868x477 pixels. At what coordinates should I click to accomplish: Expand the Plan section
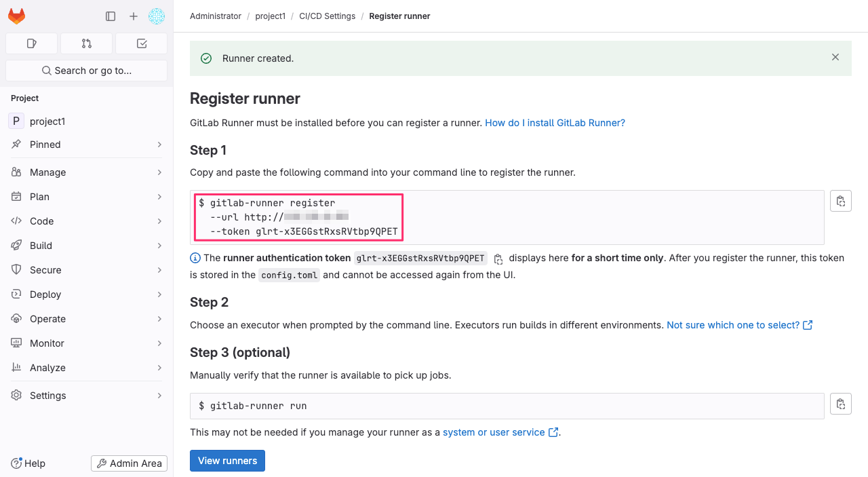click(87, 197)
